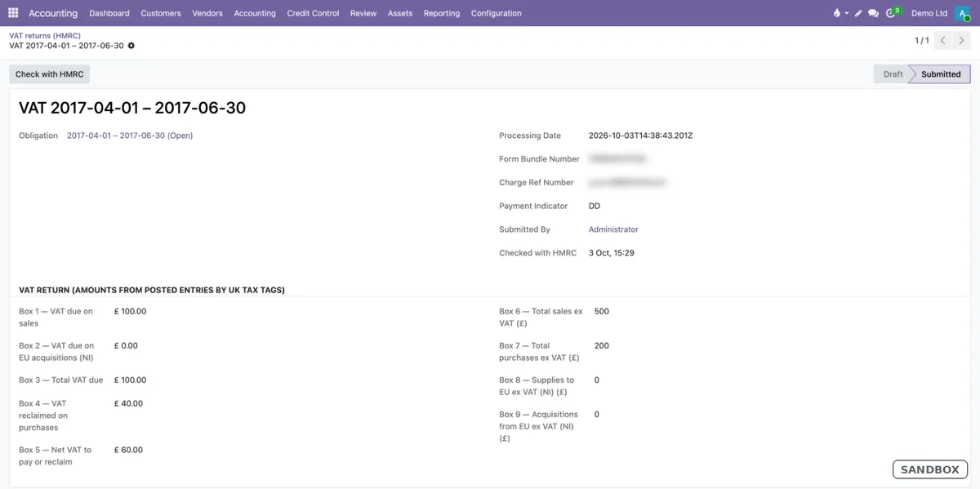Image resolution: width=980 pixels, height=489 pixels.
Task: Open the gear actions menu beside record title
Action: (x=131, y=46)
